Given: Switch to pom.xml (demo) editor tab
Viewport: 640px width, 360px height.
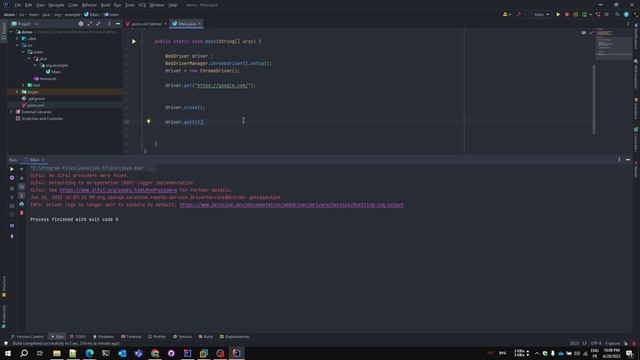Looking at the screenshot, I should tap(146, 24).
